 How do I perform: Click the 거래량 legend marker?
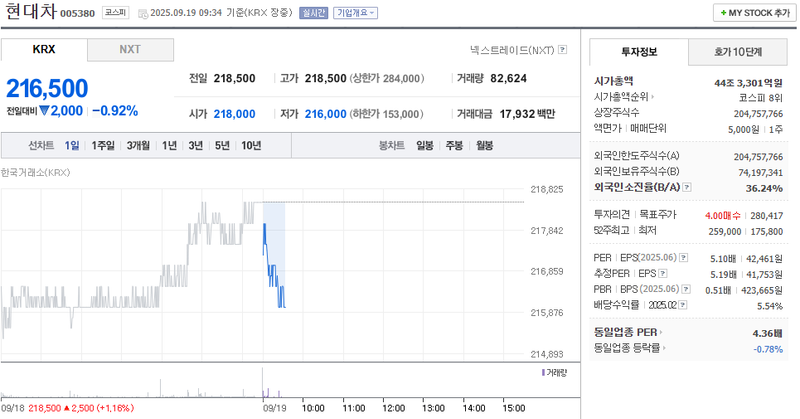(543, 373)
